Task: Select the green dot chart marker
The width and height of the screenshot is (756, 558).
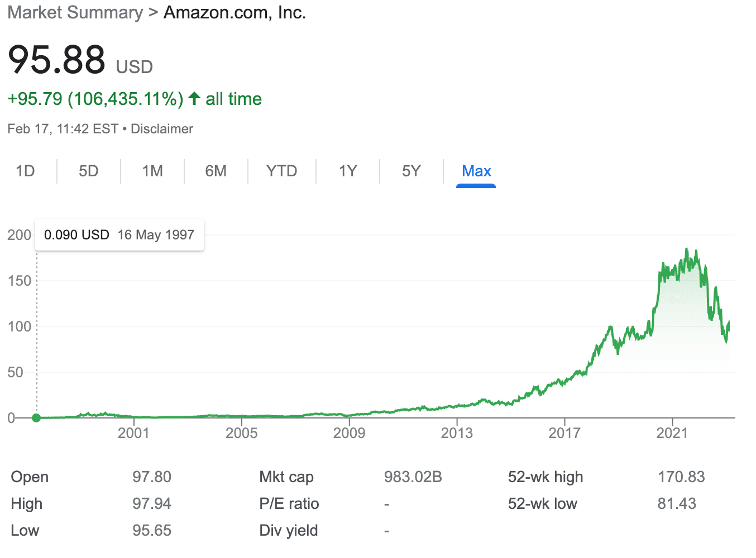Action: point(36,417)
